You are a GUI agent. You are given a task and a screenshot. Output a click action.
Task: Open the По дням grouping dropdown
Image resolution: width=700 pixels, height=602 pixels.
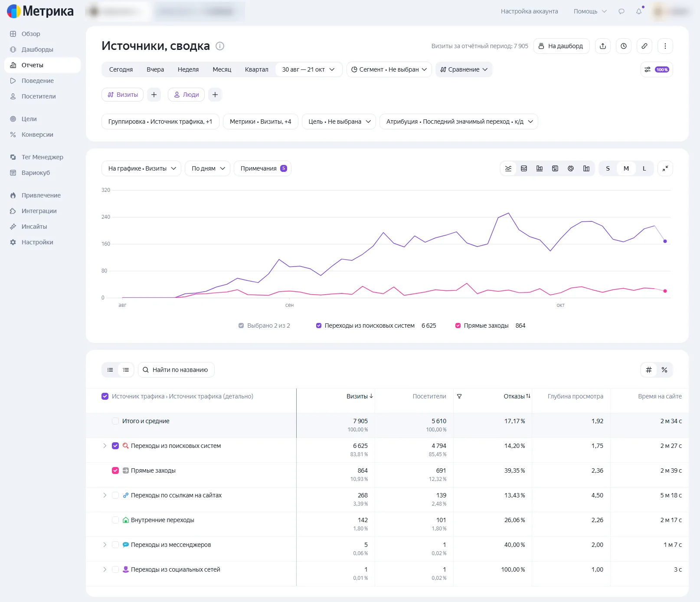pyautogui.click(x=208, y=168)
